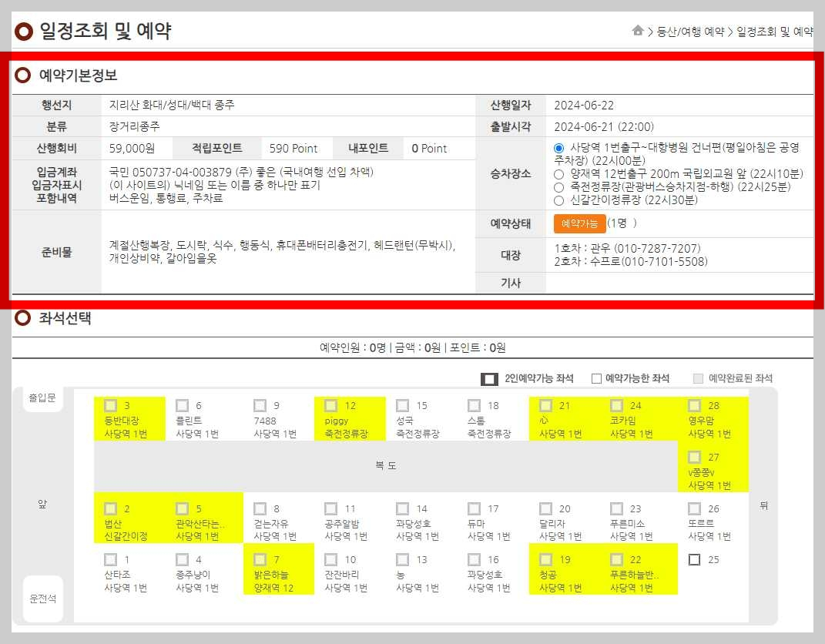This screenshot has height=644, width=825.
Task: Click the destination 지리산 화대/성대/백대 종주
Action: click(172, 105)
